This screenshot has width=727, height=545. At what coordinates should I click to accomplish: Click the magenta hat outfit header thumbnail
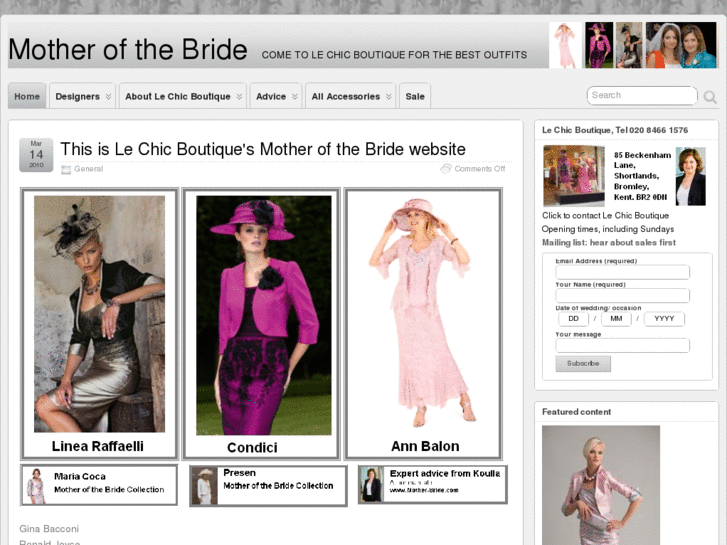(x=599, y=45)
